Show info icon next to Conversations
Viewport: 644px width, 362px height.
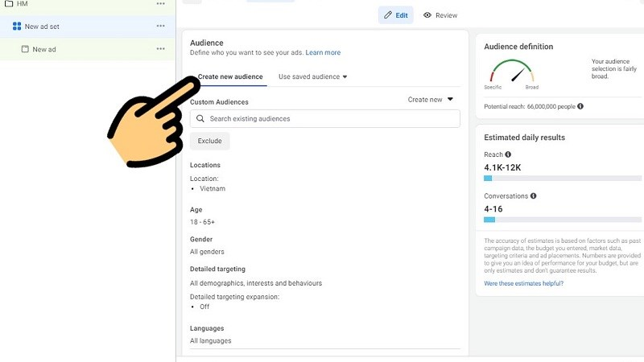[533, 195]
